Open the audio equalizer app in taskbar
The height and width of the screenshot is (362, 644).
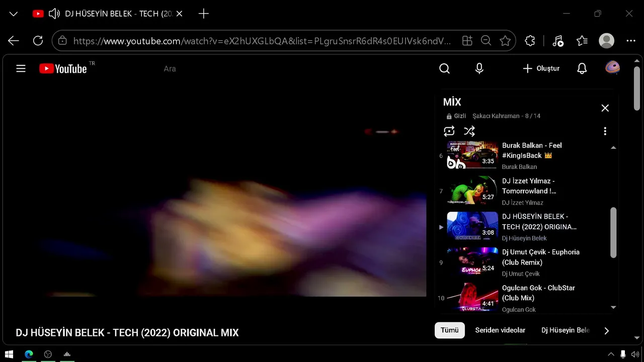coord(67,354)
